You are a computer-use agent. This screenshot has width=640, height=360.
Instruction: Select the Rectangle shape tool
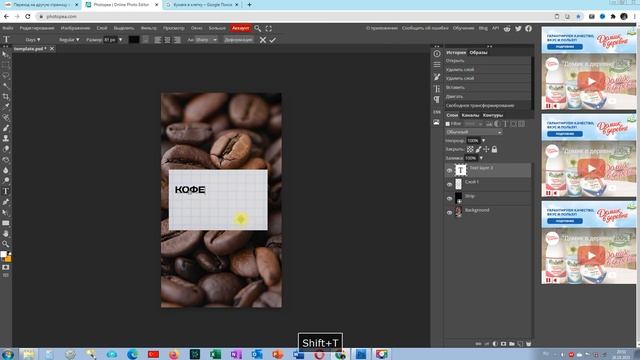6,223
